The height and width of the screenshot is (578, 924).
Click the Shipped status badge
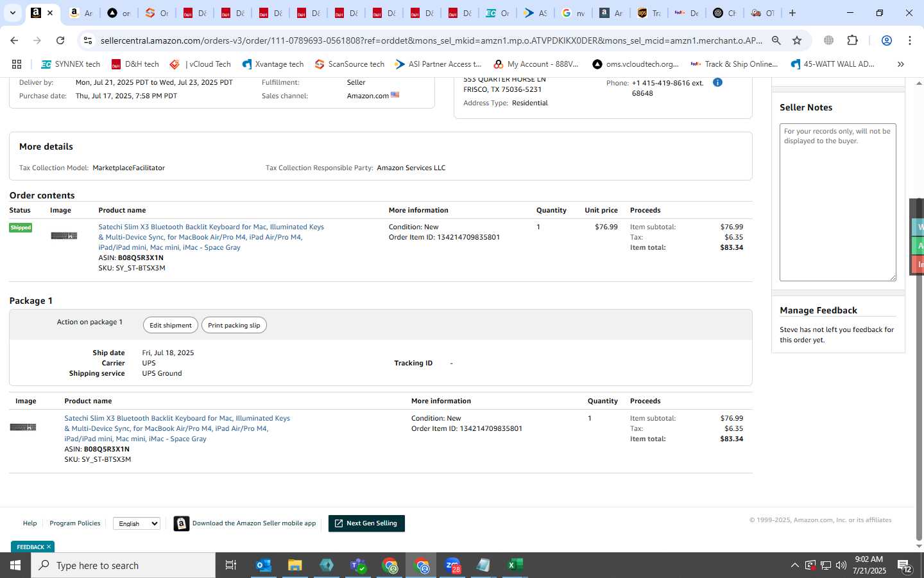(21, 227)
